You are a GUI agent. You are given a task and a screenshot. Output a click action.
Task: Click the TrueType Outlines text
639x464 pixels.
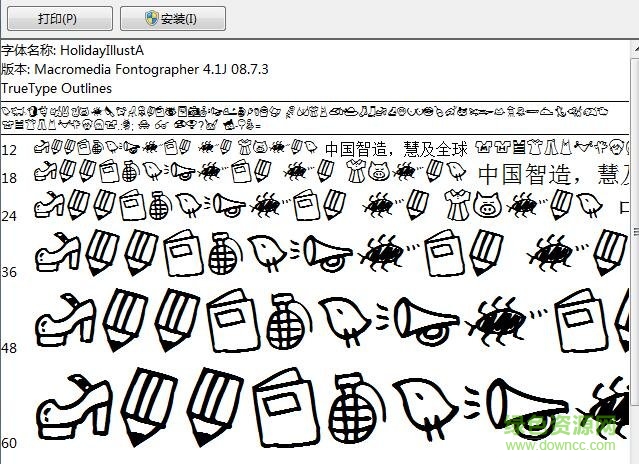pyautogui.click(x=56, y=88)
